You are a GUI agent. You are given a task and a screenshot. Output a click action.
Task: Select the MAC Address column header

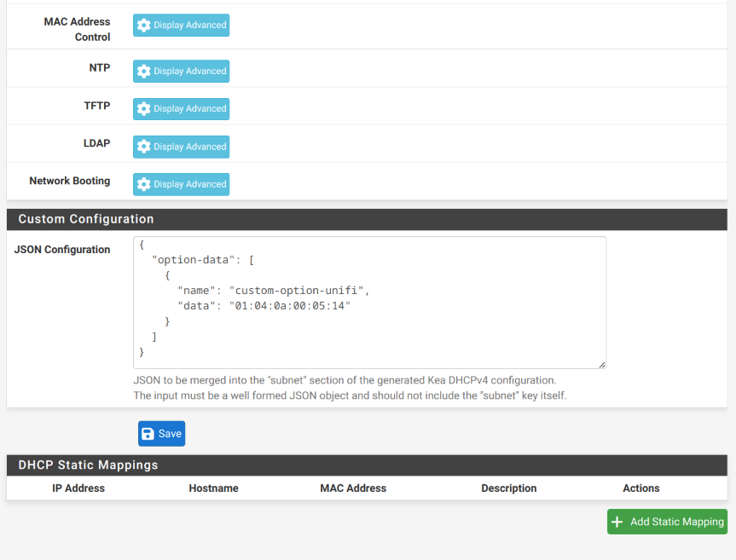(353, 488)
